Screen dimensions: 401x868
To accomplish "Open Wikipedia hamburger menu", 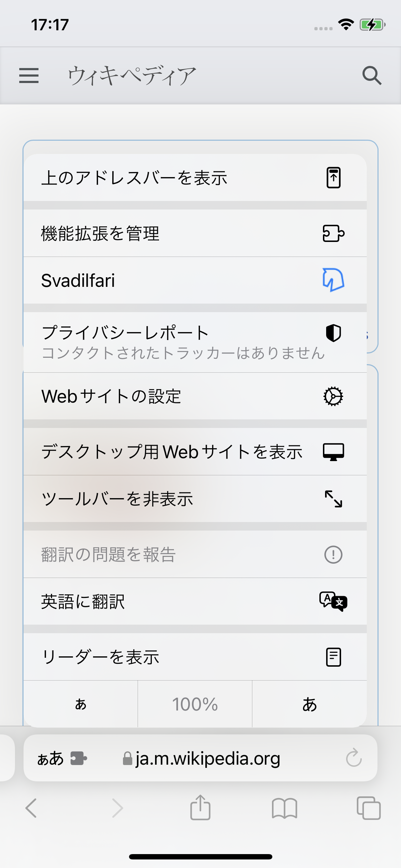I will 29,76.
